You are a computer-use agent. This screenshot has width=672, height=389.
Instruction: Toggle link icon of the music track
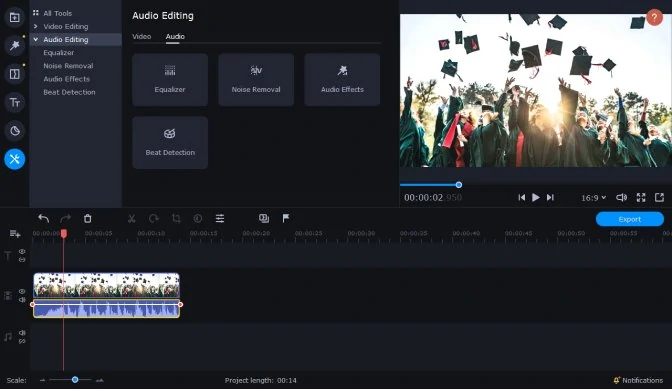(22, 341)
